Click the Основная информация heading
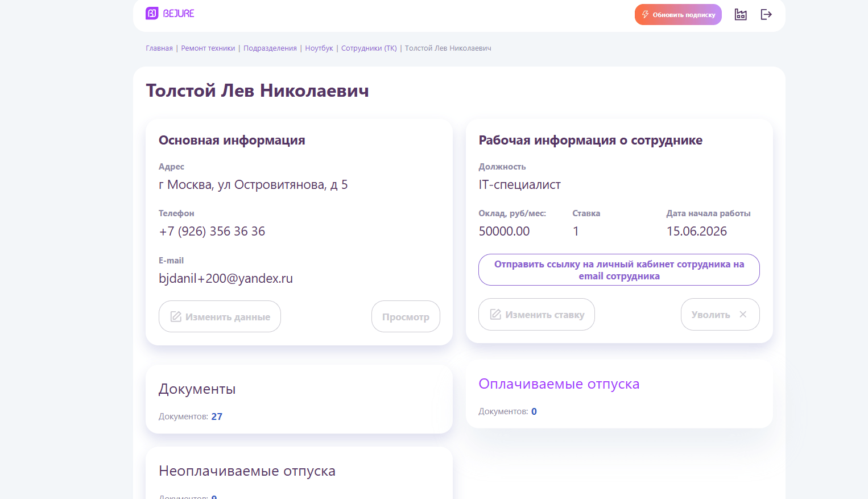 (232, 140)
